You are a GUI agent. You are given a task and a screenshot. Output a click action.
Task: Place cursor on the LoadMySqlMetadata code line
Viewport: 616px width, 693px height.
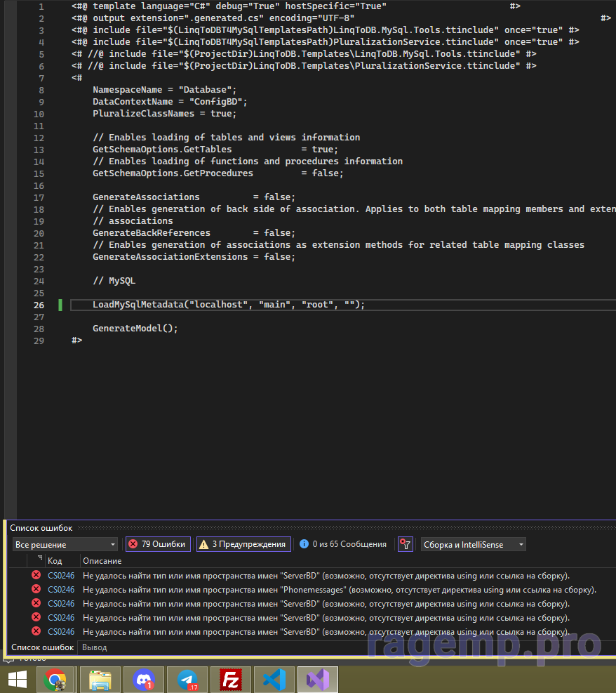(229, 305)
